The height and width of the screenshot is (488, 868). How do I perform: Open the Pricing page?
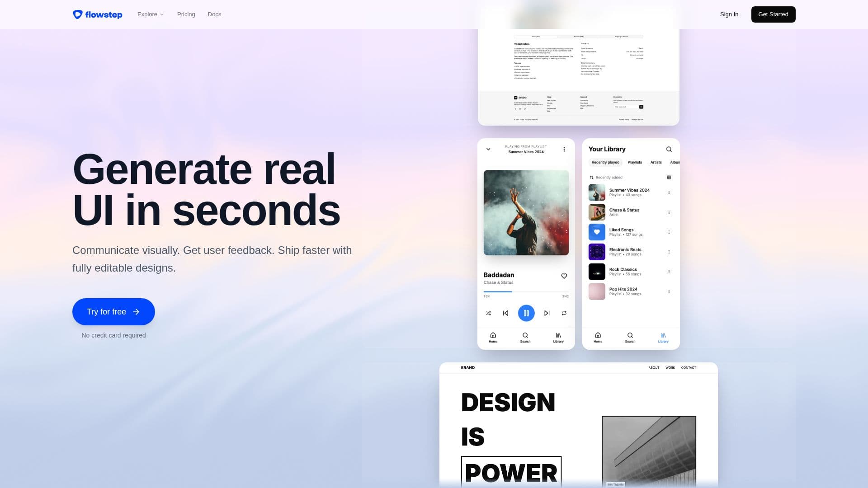tap(186, 14)
